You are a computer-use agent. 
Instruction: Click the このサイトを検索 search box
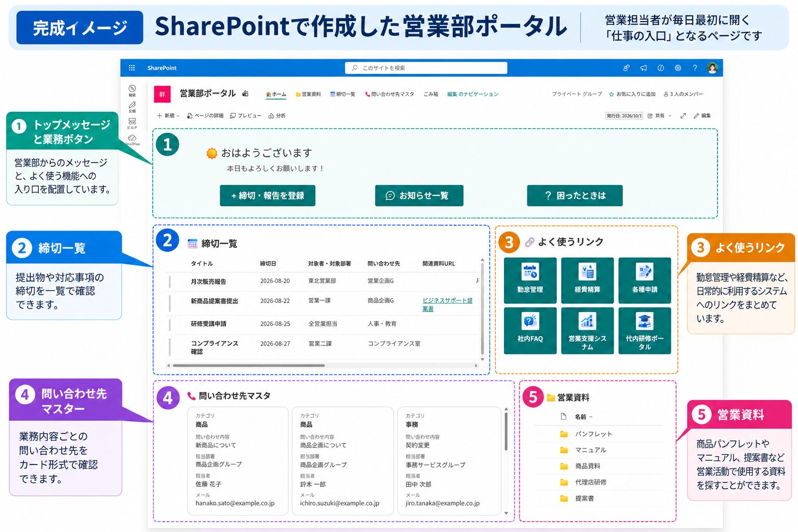(x=426, y=68)
